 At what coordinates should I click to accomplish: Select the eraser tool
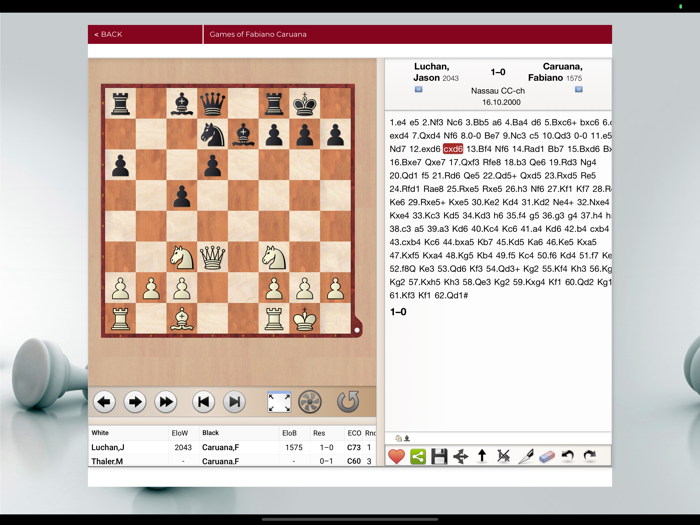coord(546,456)
